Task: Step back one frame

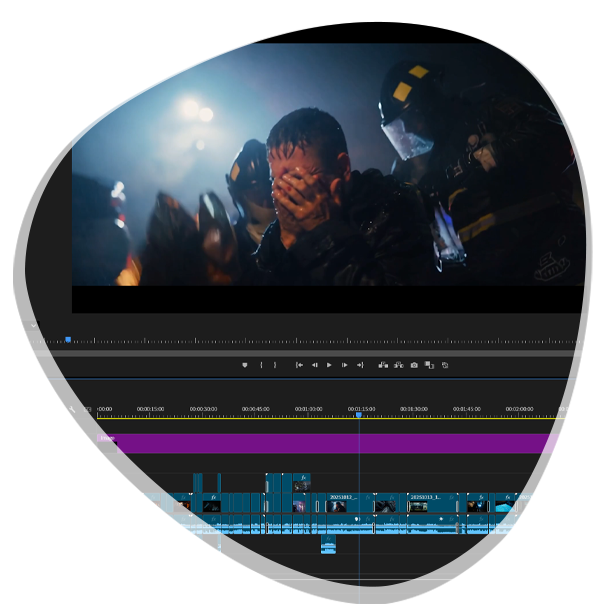Action: pos(314,365)
